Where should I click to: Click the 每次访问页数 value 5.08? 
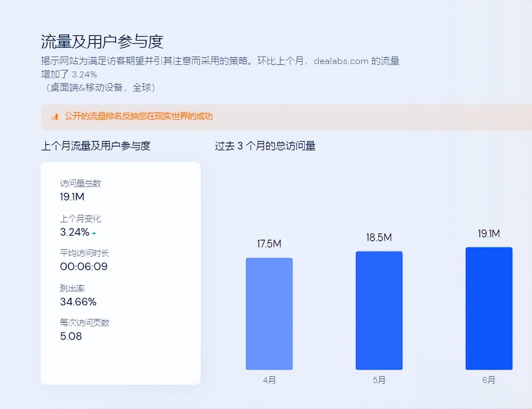71,336
